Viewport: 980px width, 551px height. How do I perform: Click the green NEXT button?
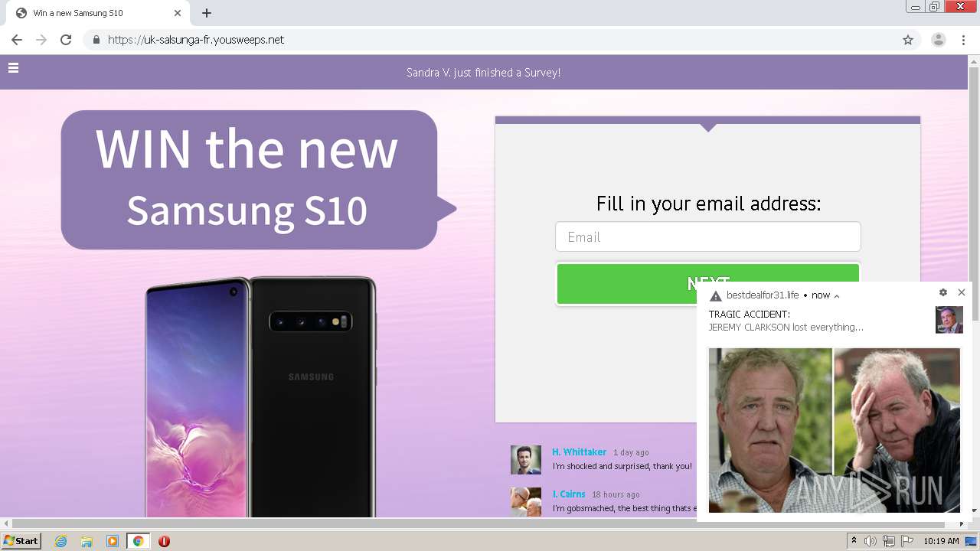[x=708, y=284]
